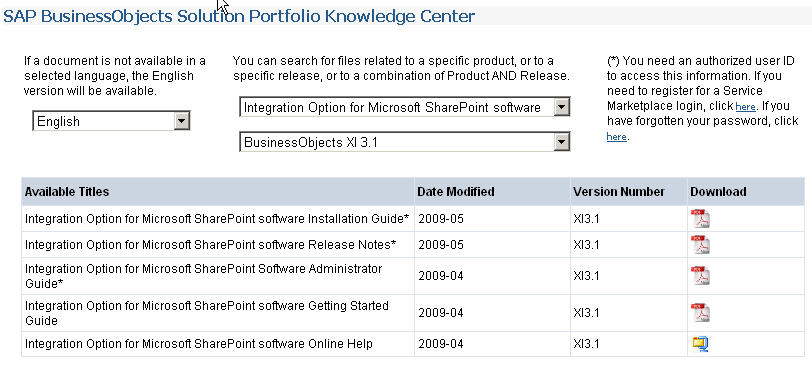Download the Installation Guide PDF

tap(701, 219)
